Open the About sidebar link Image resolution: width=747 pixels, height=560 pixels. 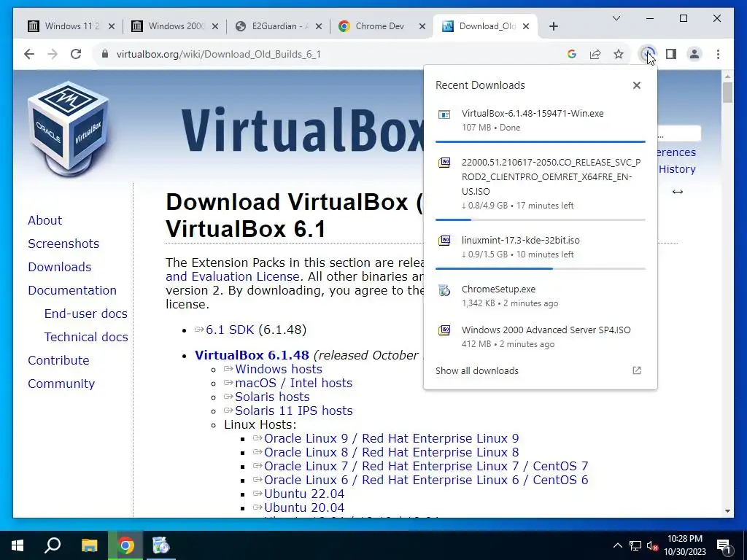(44, 220)
